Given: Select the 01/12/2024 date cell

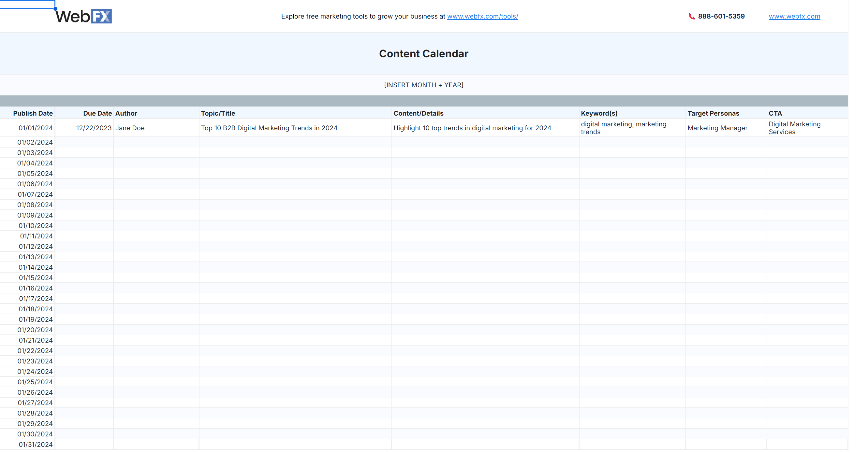Looking at the screenshot, I should point(27,246).
